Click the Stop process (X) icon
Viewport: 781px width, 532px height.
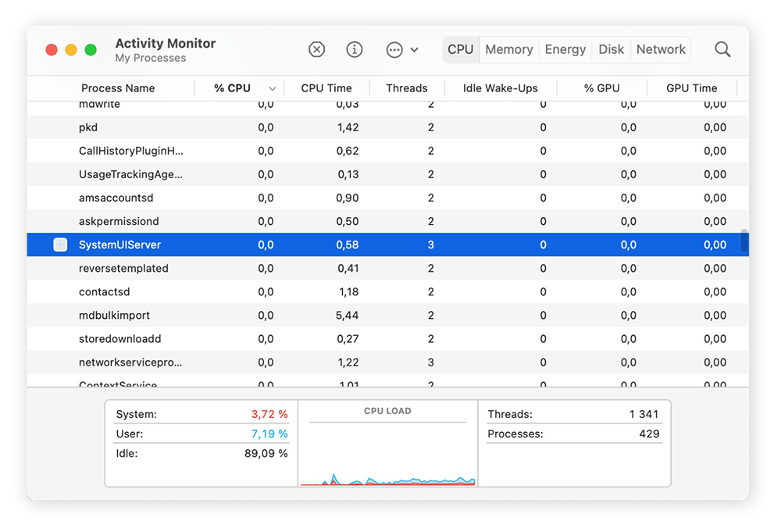click(x=317, y=49)
